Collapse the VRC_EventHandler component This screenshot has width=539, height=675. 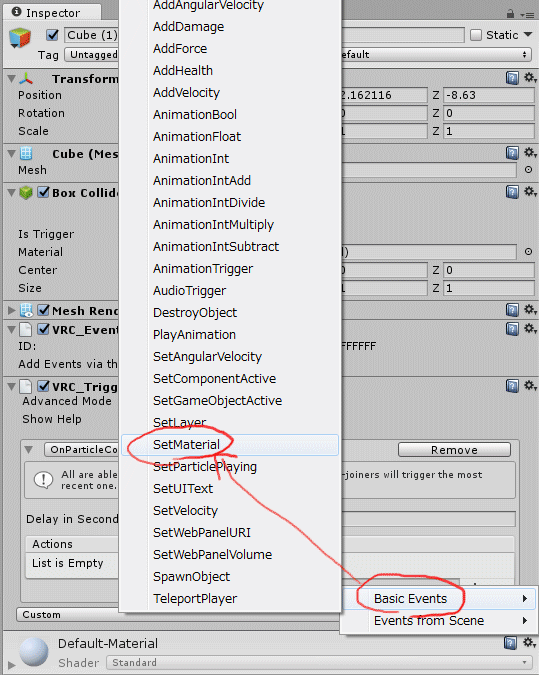tap(12, 330)
